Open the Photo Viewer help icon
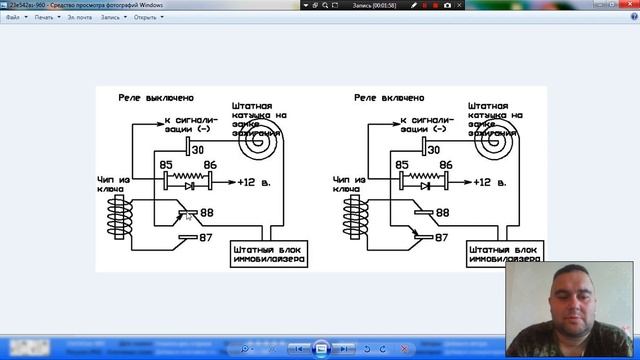640x360 pixels. [634, 17]
